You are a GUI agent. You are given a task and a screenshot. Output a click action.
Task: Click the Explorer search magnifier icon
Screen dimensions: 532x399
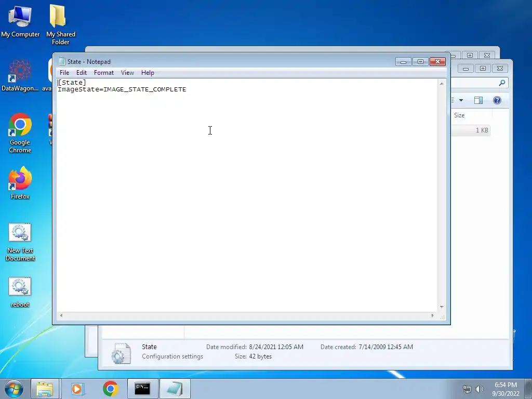(502, 83)
